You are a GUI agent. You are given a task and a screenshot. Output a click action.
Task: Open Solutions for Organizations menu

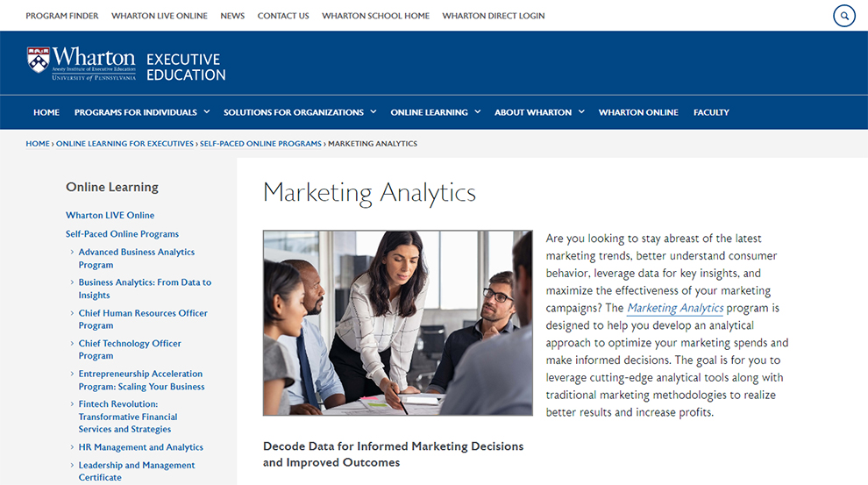click(294, 112)
